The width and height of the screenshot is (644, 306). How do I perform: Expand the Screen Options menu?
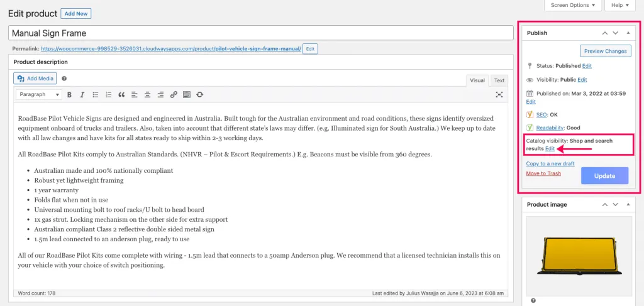coord(573,5)
